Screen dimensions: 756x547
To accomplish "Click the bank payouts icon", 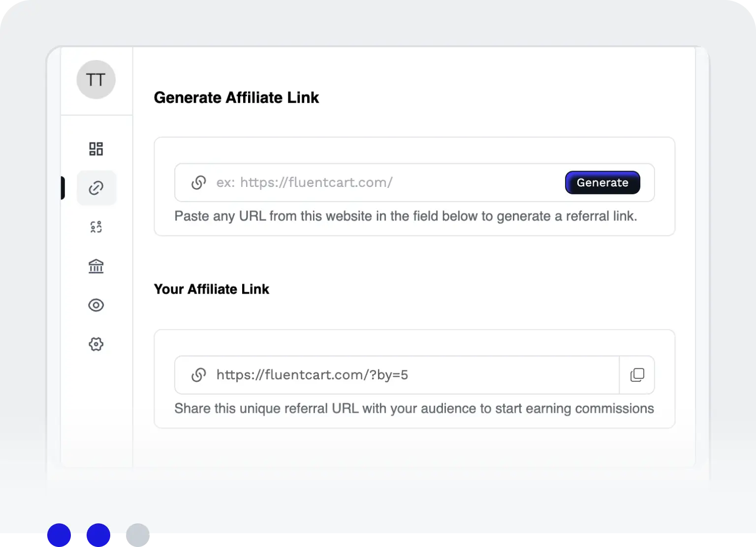I will [96, 266].
